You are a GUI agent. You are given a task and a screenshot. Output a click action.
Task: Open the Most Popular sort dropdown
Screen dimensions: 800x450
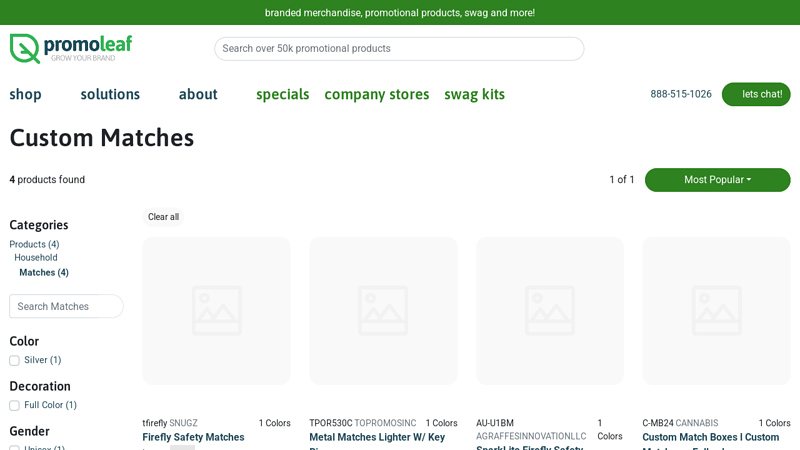[x=717, y=180]
